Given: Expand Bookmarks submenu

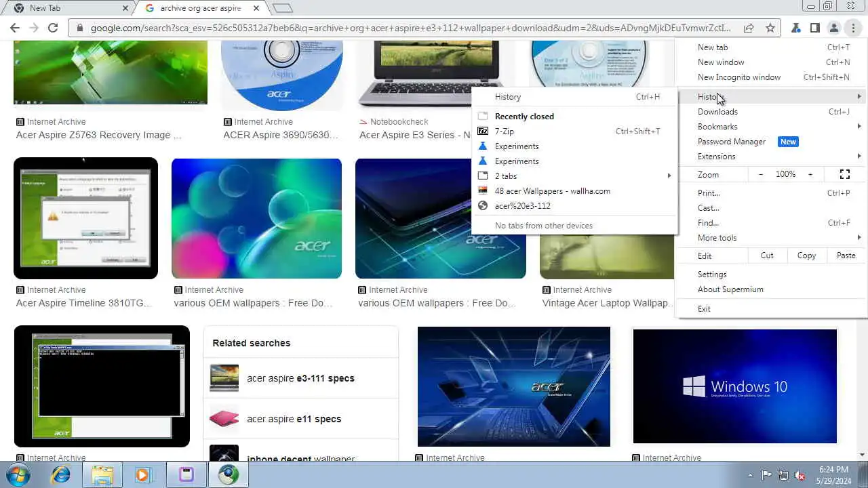Looking at the screenshot, I should 771,127.
